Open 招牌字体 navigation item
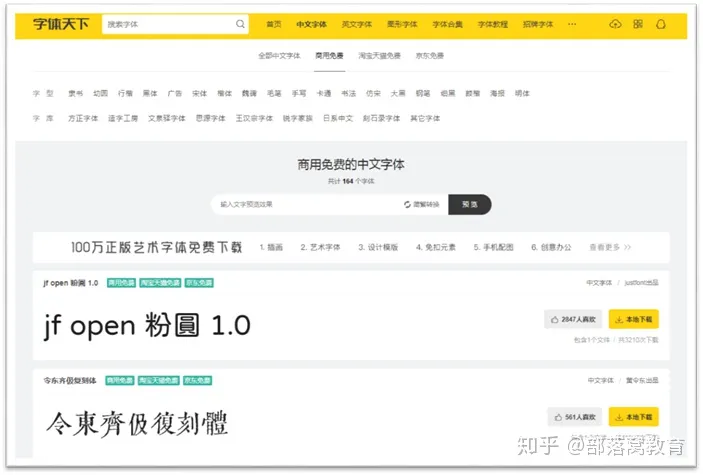This screenshot has height=475, width=703. [x=538, y=24]
